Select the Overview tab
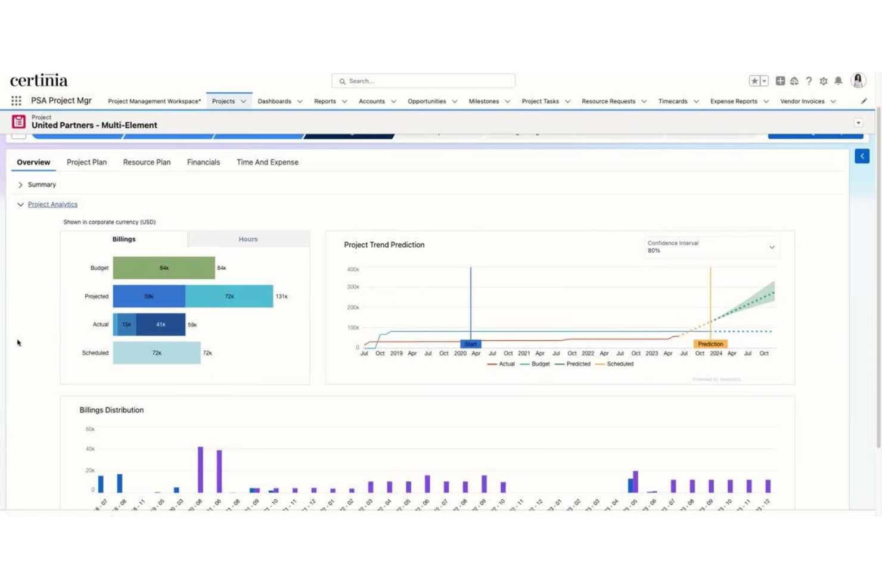This screenshot has width=882, height=588. coord(33,162)
